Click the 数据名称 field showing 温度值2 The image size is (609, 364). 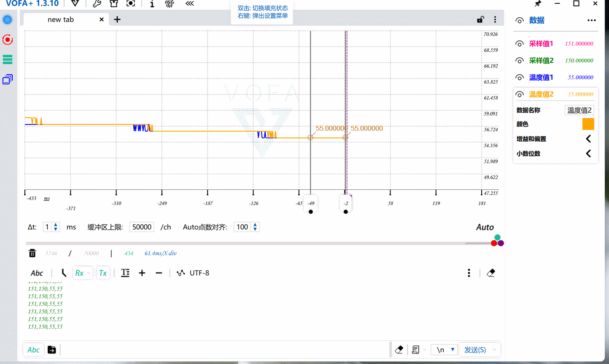click(579, 110)
